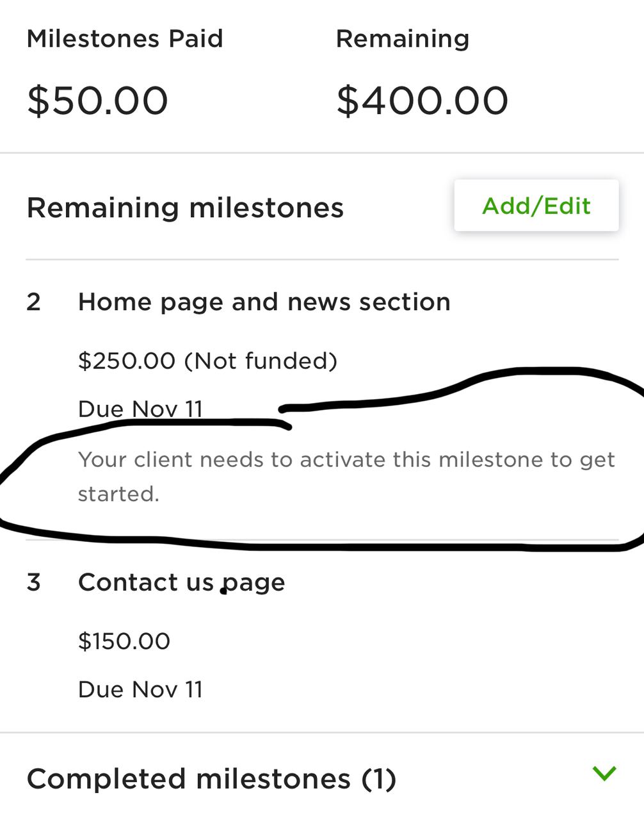Select the Home page and news section milestone
The image size is (644, 820).
[264, 302]
